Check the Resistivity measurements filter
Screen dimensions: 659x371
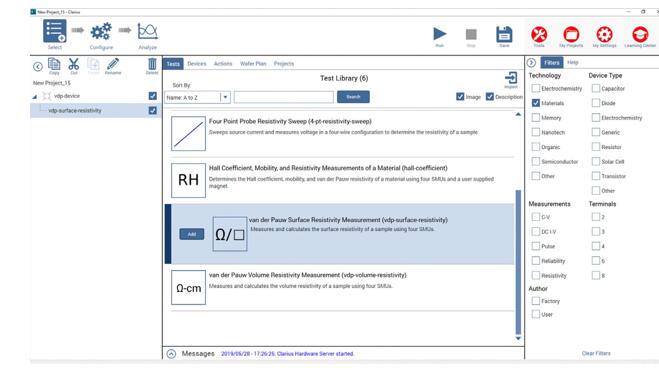tap(535, 275)
